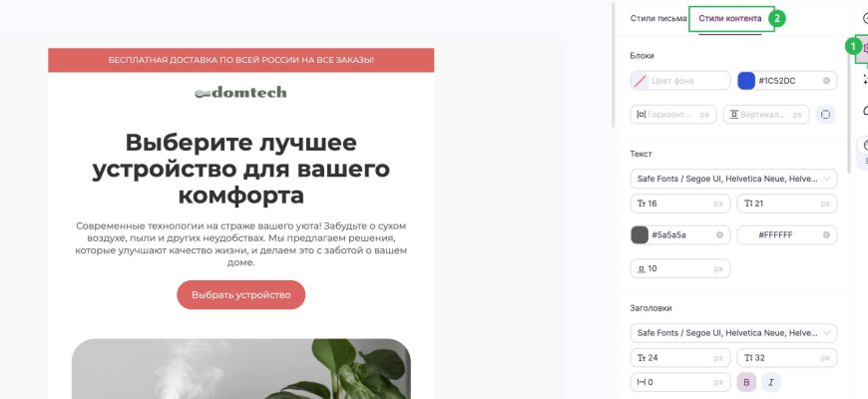The height and width of the screenshot is (399, 868).
Task: Click the dark gray #5a5a5a swatch
Action: point(640,234)
